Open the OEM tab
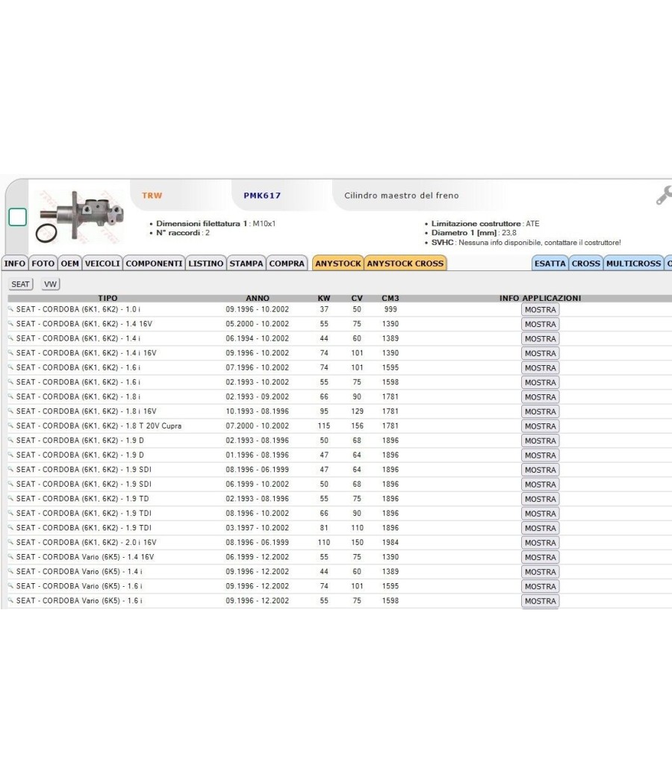This screenshot has height=784, width=672. (70, 264)
